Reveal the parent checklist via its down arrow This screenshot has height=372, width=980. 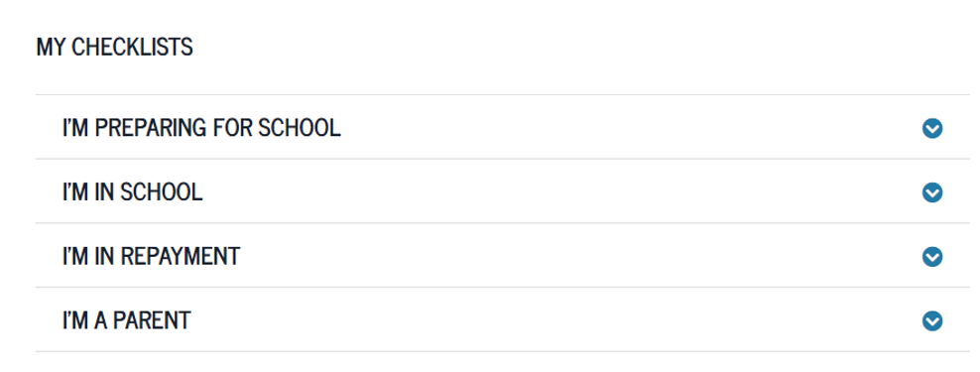931,321
